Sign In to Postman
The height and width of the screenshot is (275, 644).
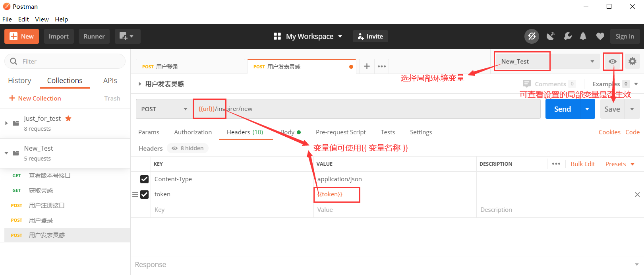click(x=625, y=36)
